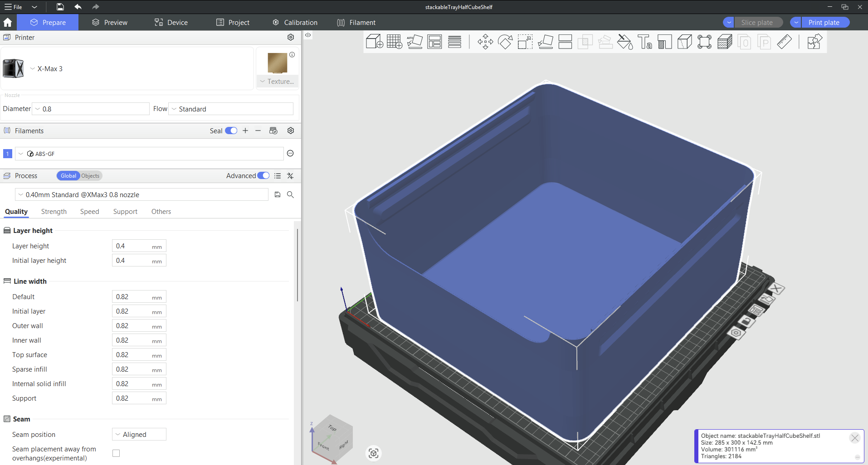Click the bed Texture plate swatch
This screenshot has height=465, width=868.
point(277,63)
